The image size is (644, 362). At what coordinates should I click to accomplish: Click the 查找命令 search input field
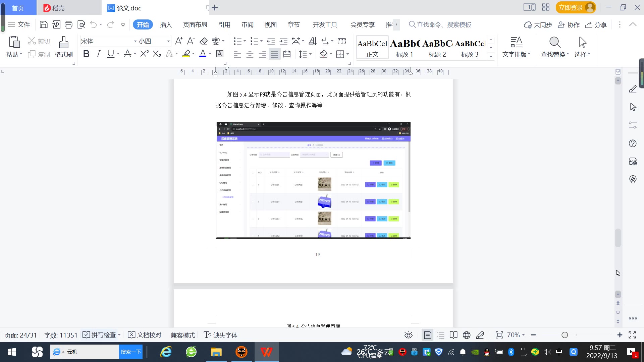[444, 24]
